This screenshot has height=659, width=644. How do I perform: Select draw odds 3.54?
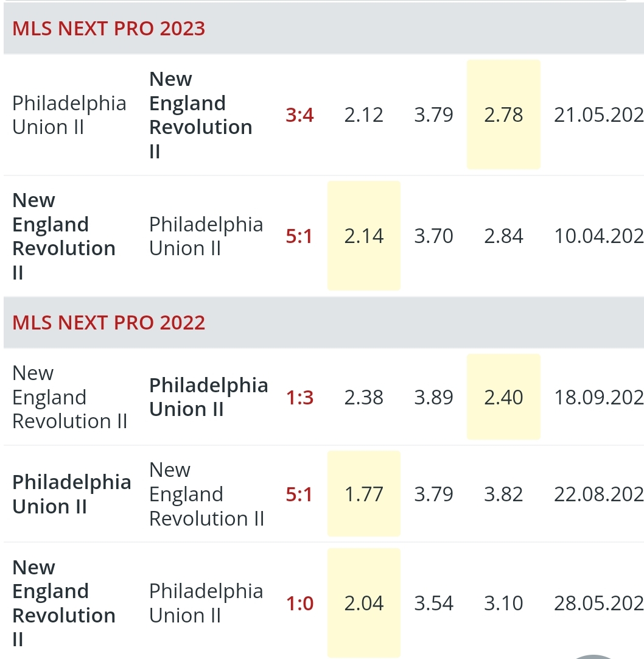point(433,603)
